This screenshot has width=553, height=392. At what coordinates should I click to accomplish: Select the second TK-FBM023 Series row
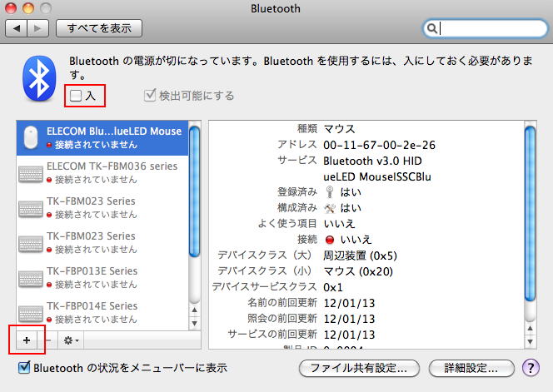(102, 242)
